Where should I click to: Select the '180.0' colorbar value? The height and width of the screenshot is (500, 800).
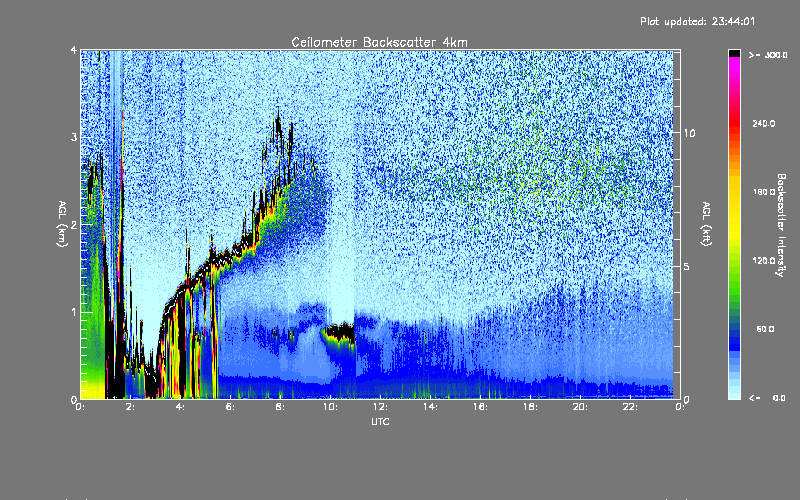tap(764, 192)
